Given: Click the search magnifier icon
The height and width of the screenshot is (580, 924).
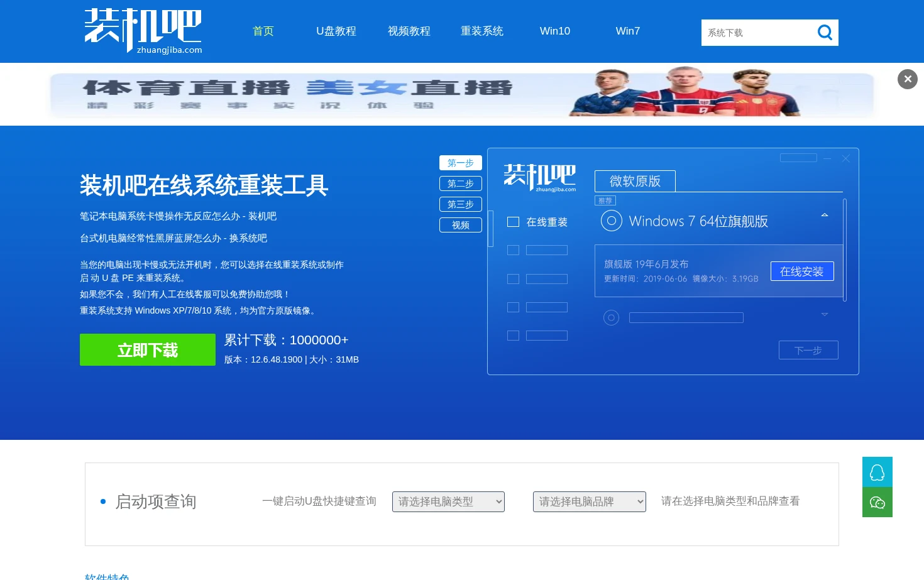Looking at the screenshot, I should coord(825,32).
